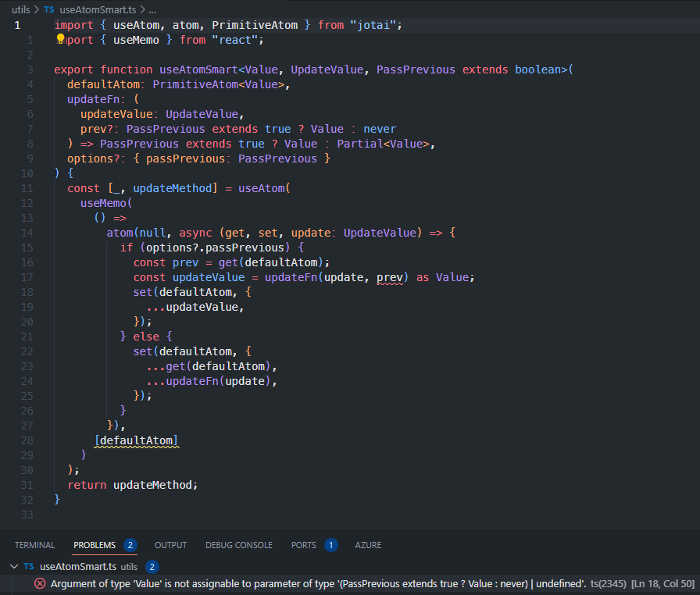The height and width of the screenshot is (595, 700).
Task: Click the red error icon in Problems list
Action: point(40,583)
